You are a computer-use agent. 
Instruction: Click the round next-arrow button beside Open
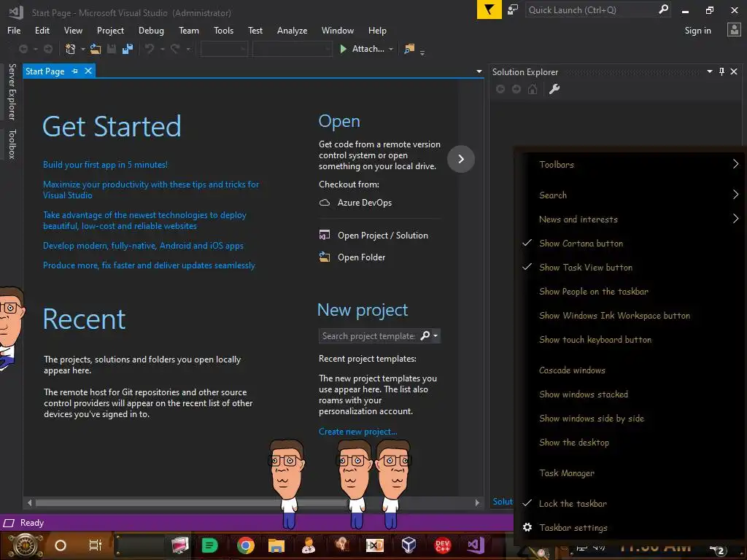[x=461, y=158]
